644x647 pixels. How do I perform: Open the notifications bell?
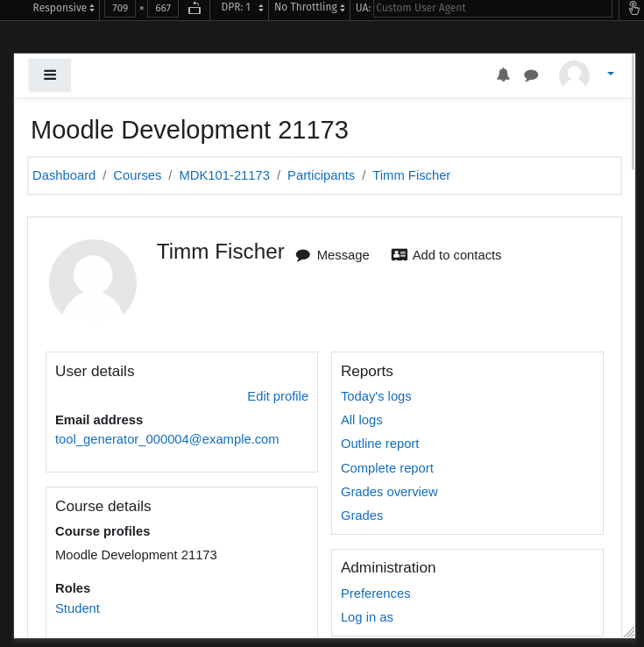tap(503, 75)
